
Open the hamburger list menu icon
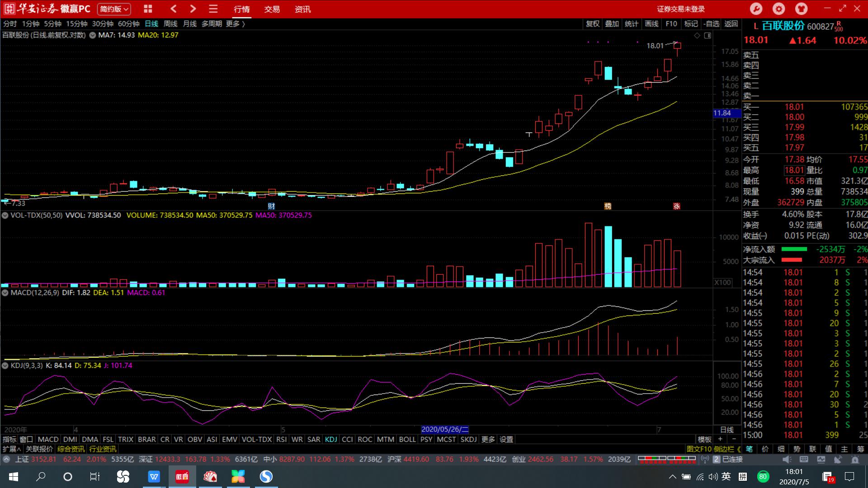[213, 9]
